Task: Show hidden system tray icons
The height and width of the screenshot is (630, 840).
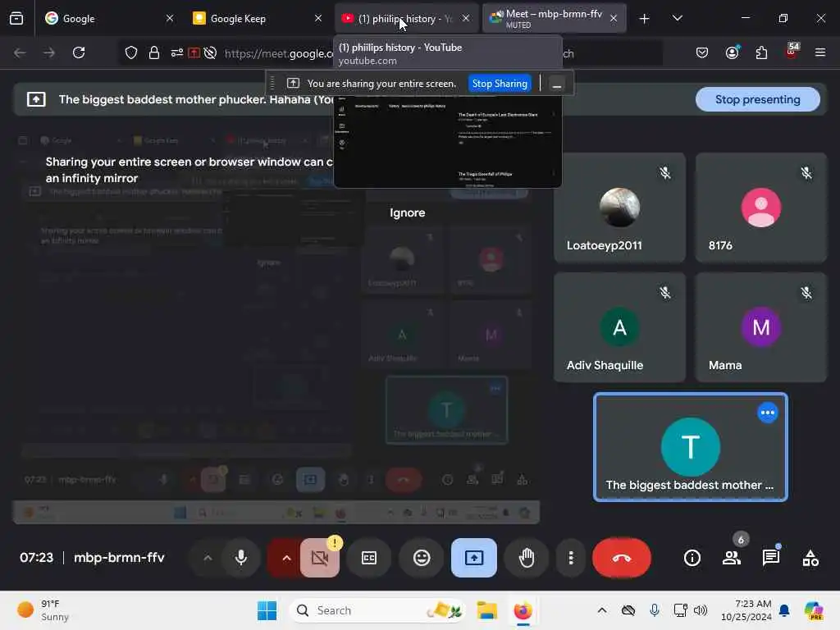Action: (602, 610)
